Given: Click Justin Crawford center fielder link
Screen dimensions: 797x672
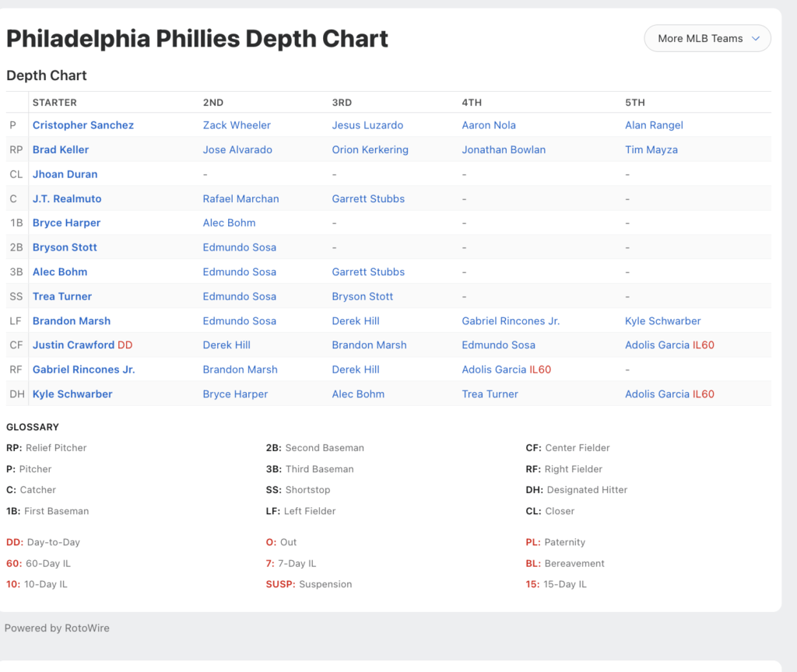Looking at the screenshot, I should point(73,345).
